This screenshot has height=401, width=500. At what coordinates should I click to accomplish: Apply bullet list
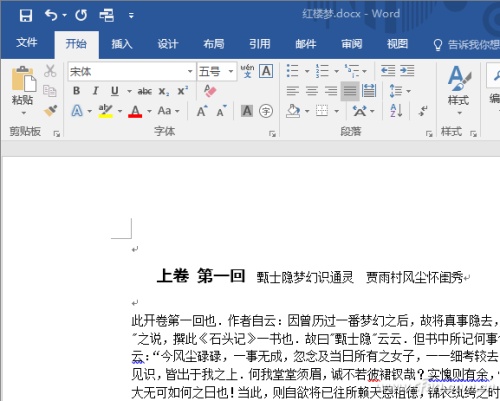[x=292, y=71]
